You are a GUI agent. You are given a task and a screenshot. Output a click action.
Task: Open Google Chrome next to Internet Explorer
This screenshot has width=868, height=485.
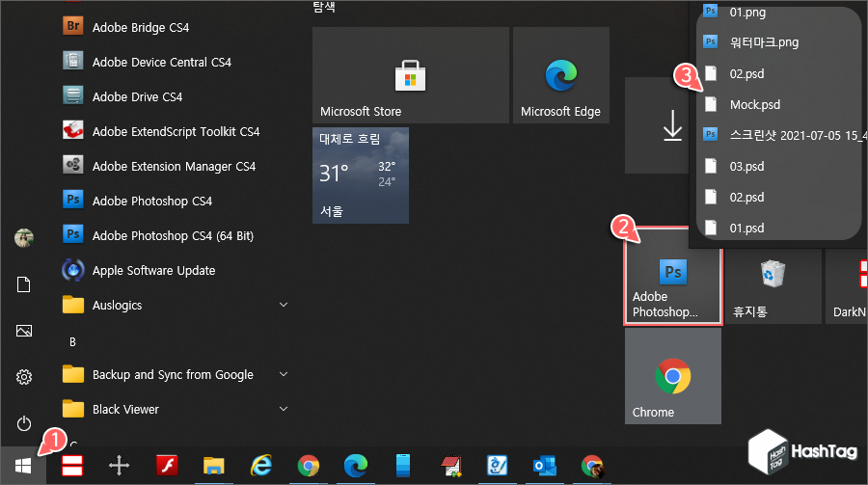(309, 466)
